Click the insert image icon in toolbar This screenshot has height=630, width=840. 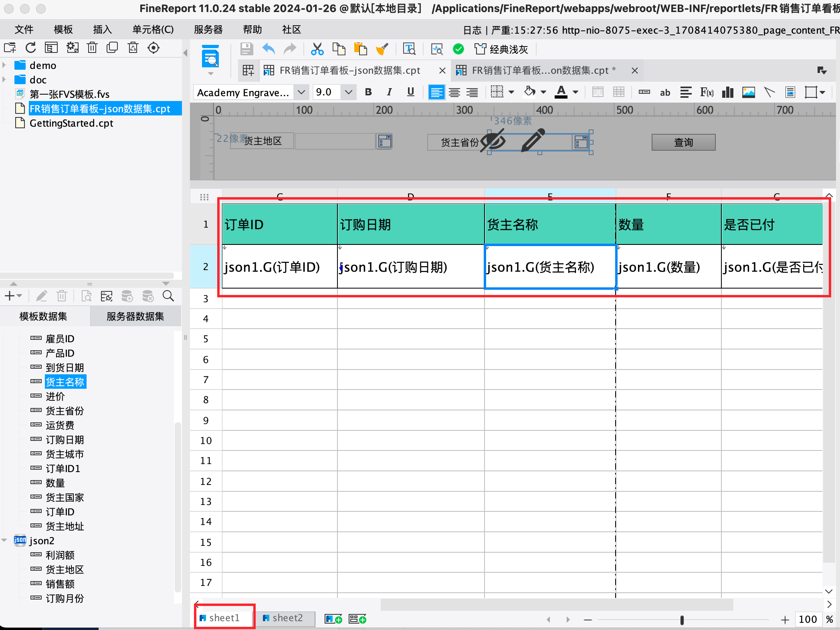[748, 93]
